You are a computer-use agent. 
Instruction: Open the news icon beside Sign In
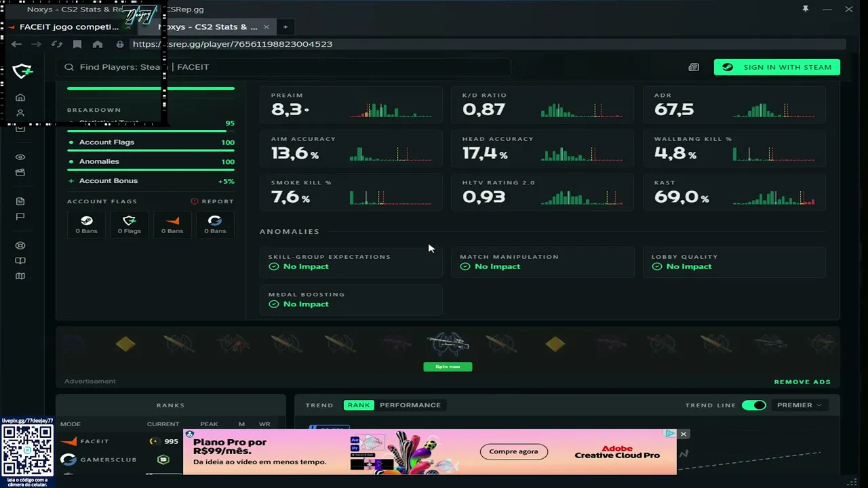[694, 67]
